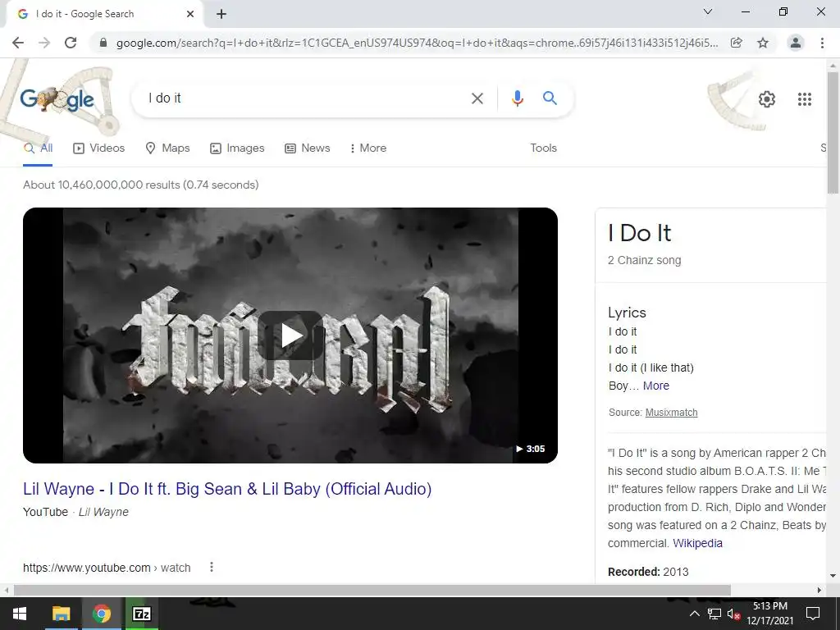View site security lock information

(x=103, y=43)
